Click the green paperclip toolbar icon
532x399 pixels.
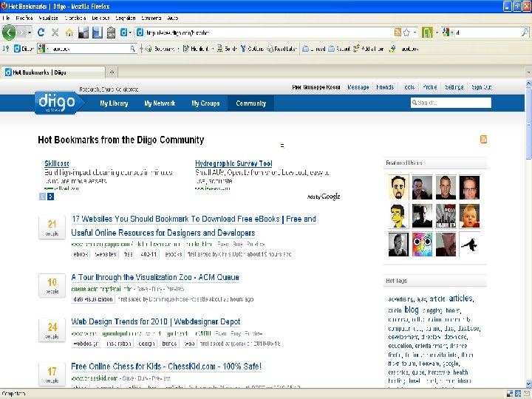click(427, 33)
